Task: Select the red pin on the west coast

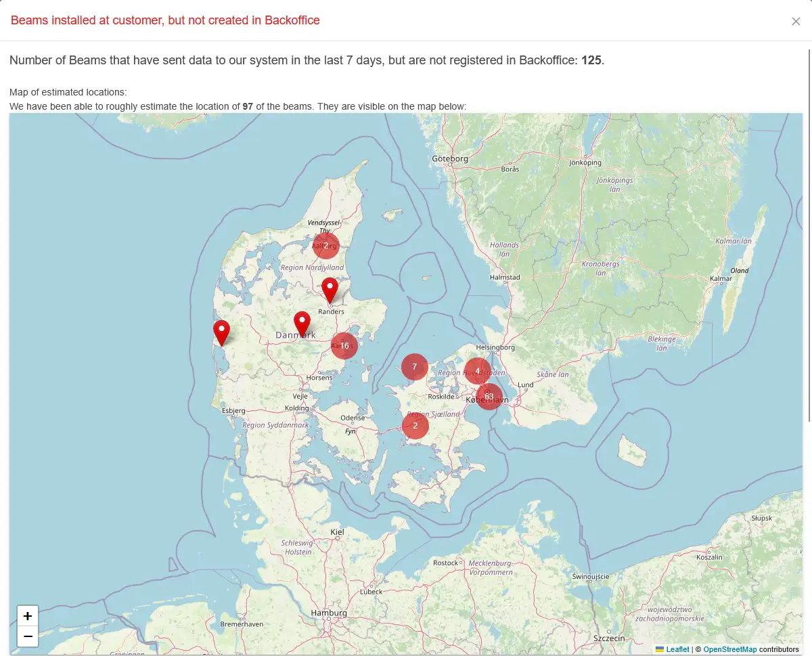Action: (x=221, y=333)
